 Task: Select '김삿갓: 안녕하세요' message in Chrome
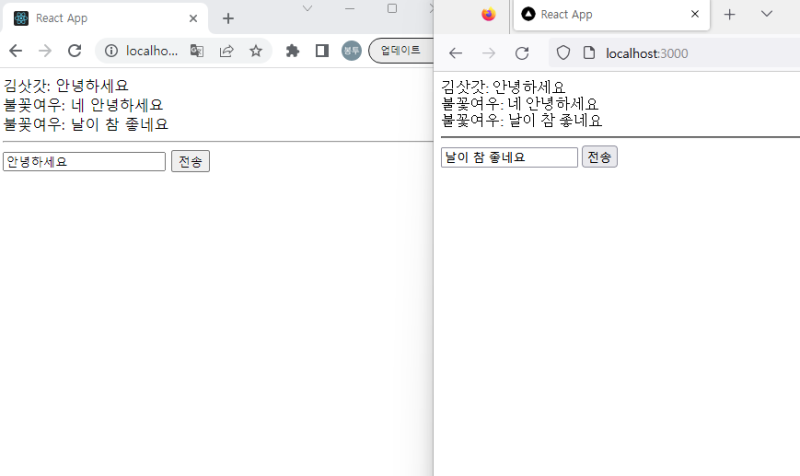66,85
